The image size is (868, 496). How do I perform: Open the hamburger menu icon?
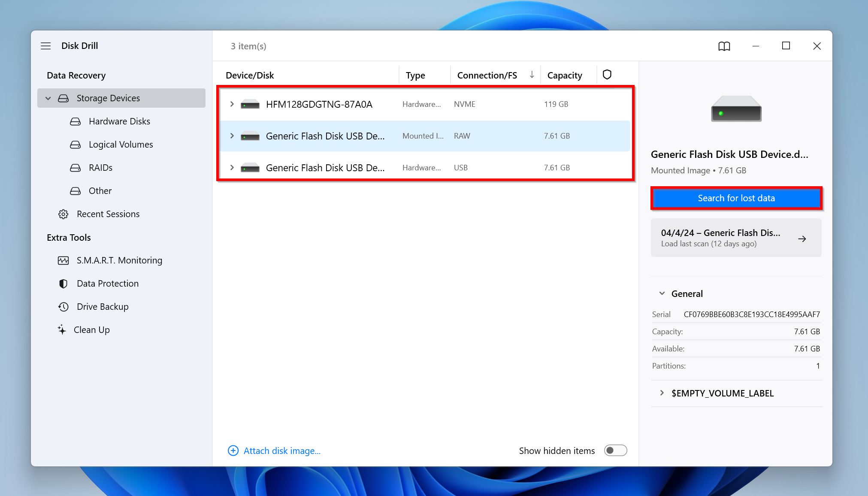pos(45,45)
